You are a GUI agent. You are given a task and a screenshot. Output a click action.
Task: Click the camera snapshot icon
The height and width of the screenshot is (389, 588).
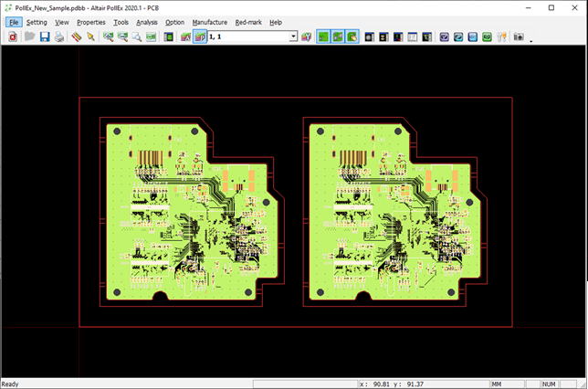click(518, 37)
